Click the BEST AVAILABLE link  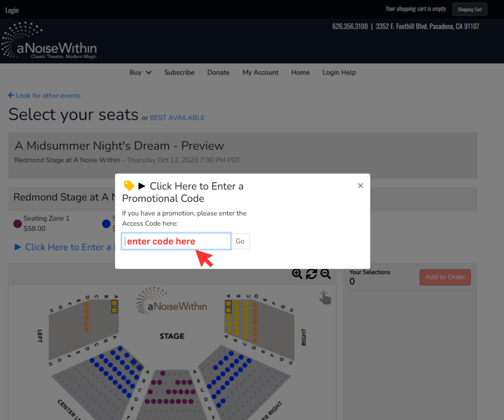177,118
